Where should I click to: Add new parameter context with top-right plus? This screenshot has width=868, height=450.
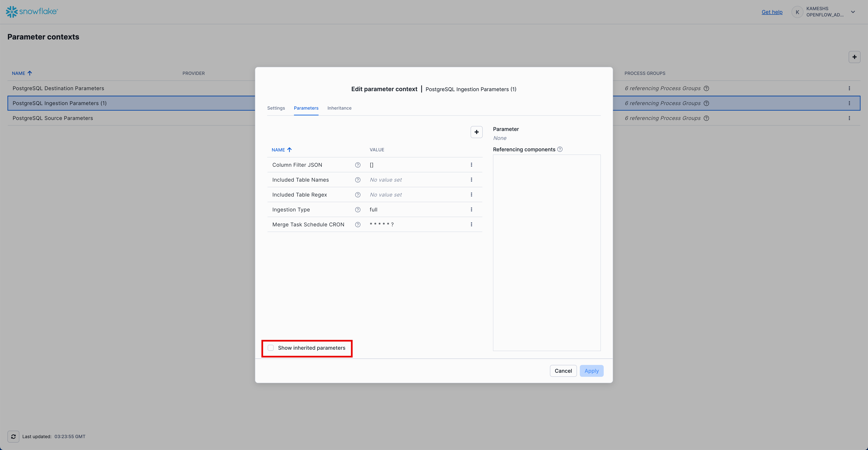point(854,57)
